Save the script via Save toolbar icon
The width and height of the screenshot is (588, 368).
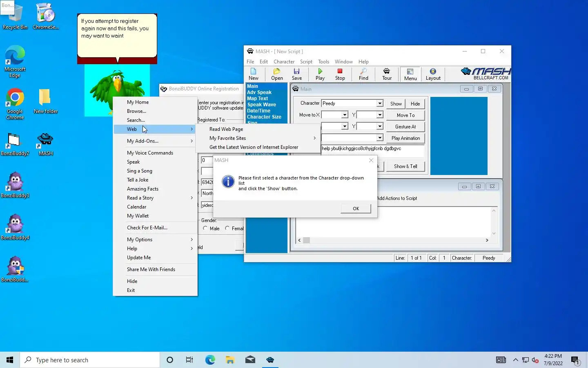297,74
